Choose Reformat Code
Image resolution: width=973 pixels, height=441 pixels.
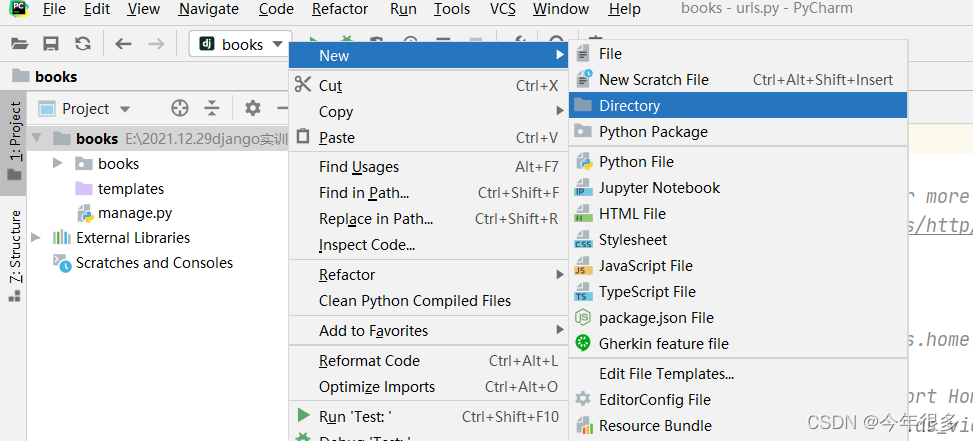point(429,360)
